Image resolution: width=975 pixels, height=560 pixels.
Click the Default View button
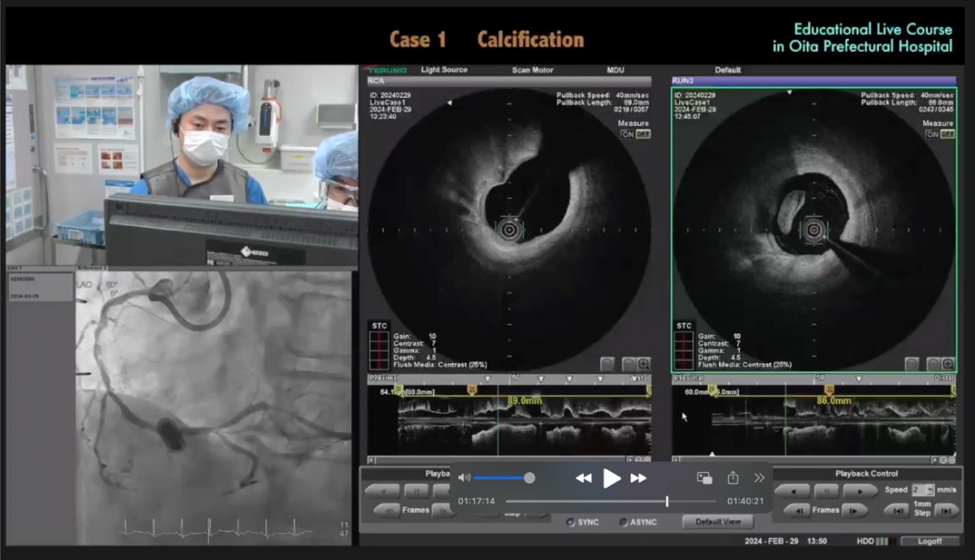(717, 522)
